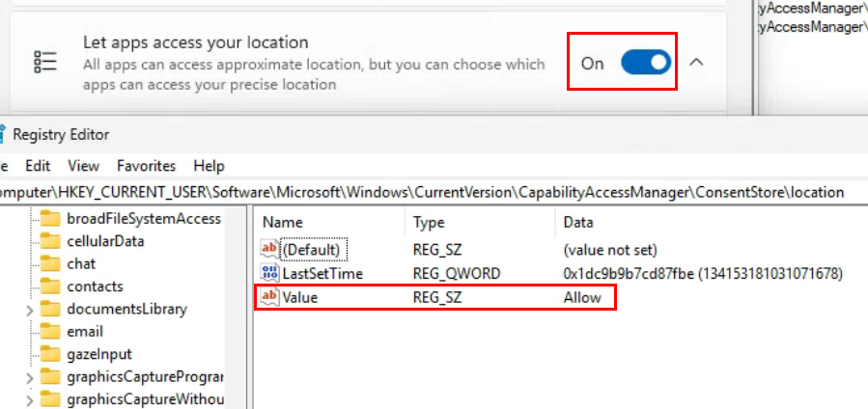Open the View menu
Screen dimensions: 868x409
[84, 166]
